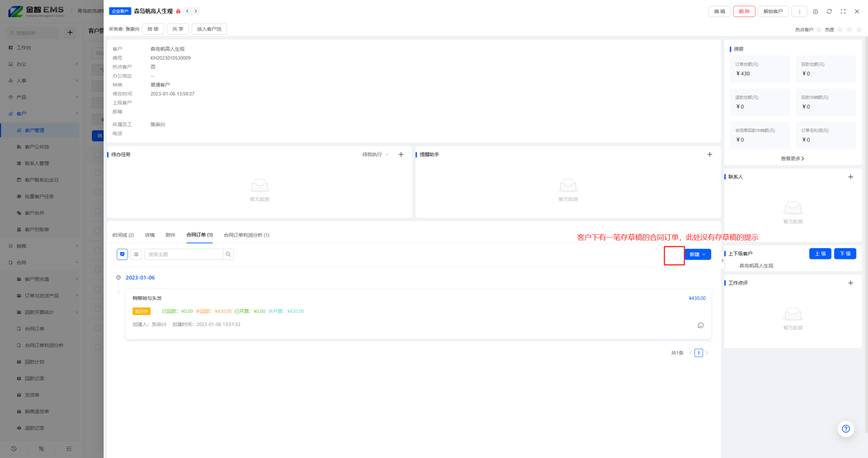Image resolution: width=868 pixels, height=458 pixels.
Task: Click the help question mark button
Action: pos(846,429)
